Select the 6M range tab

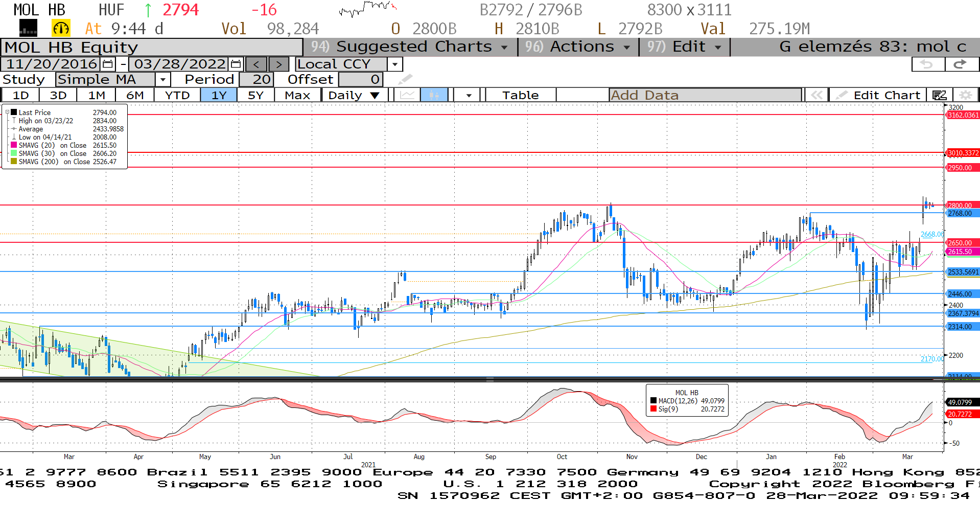pyautogui.click(x=135, y=95)
